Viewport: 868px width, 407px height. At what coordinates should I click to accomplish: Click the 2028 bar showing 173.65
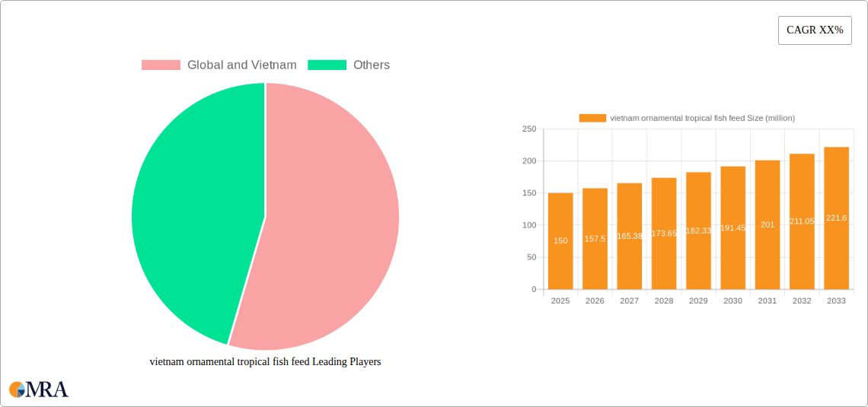664,234
